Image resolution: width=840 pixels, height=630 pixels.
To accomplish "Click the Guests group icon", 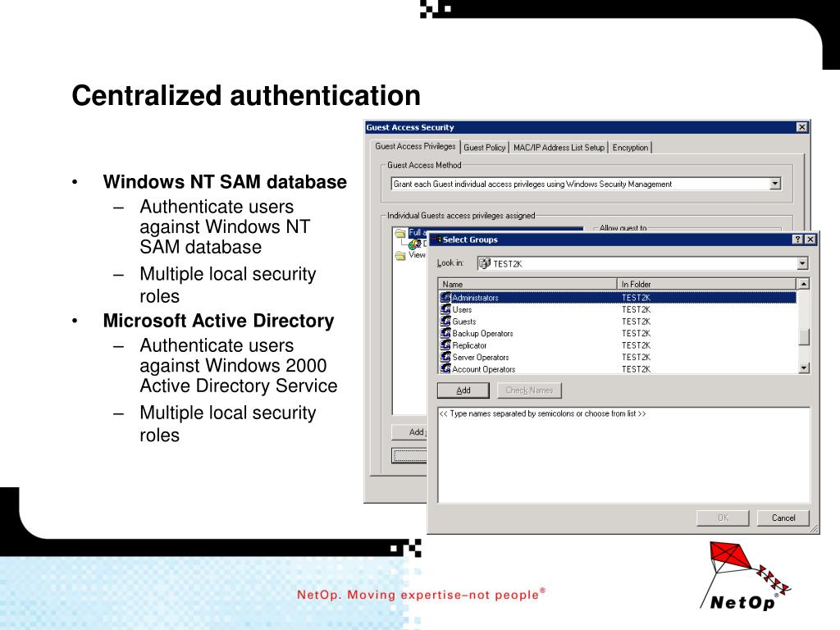I will 445,321.
